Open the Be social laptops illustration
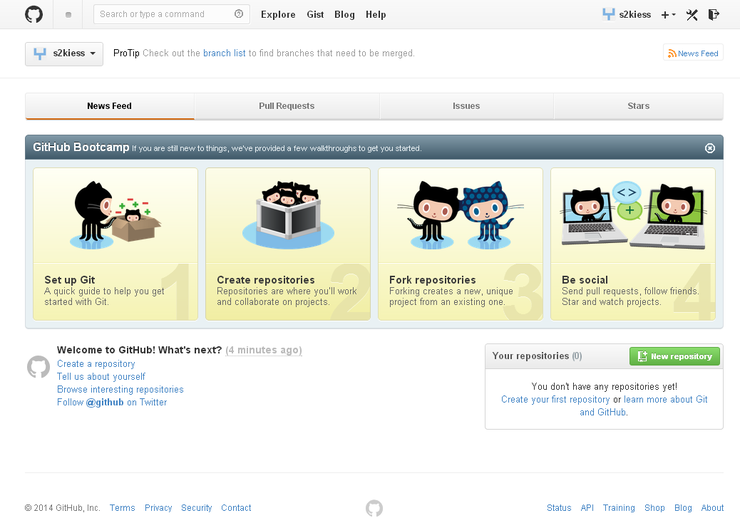This screenshot has height=518, width=740. coord(633,215)
